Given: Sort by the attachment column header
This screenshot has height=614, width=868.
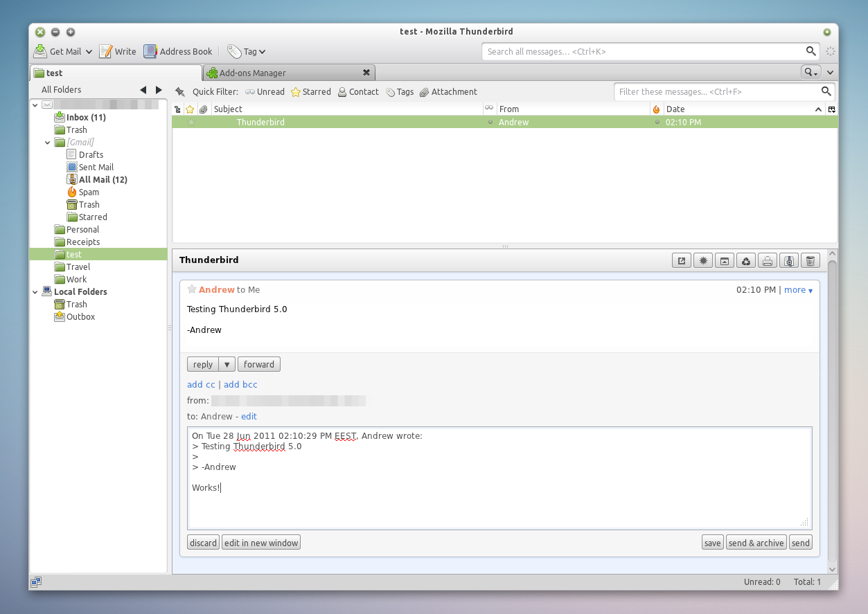Looking at the screenshot, I should pyautogui.click(x=203, y=109).
